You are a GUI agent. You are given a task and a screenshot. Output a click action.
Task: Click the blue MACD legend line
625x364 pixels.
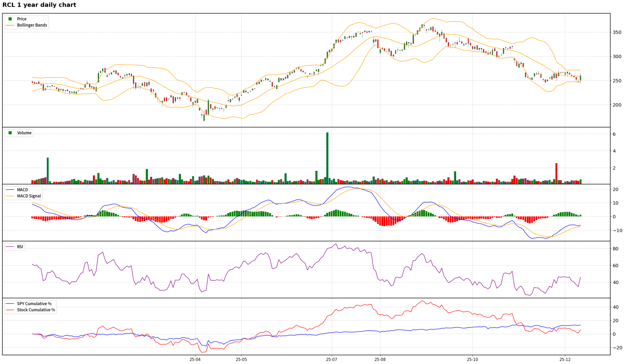tap(10, 190)
